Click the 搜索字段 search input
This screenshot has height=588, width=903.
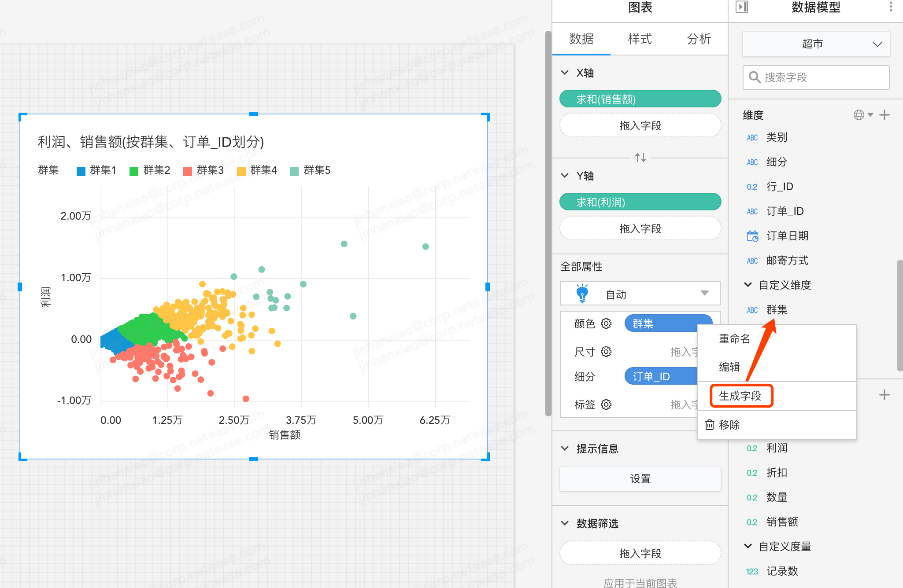pos(816,77)
